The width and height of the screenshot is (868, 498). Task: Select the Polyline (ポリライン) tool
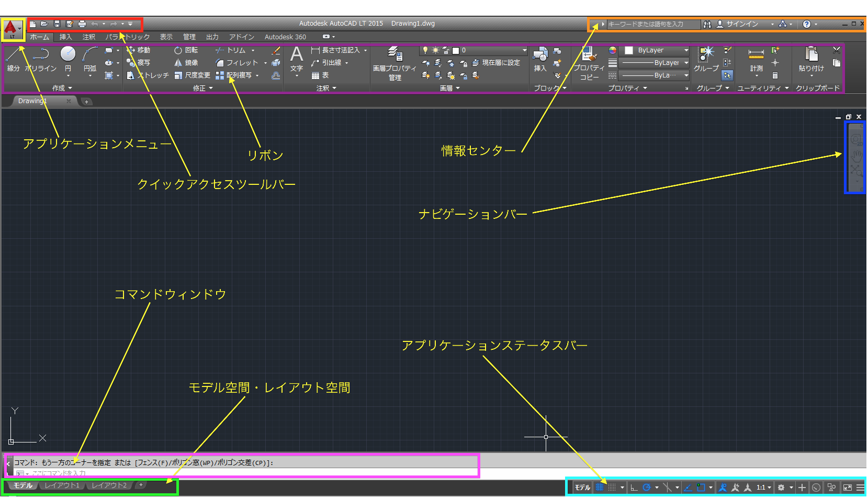coord(41,59)
